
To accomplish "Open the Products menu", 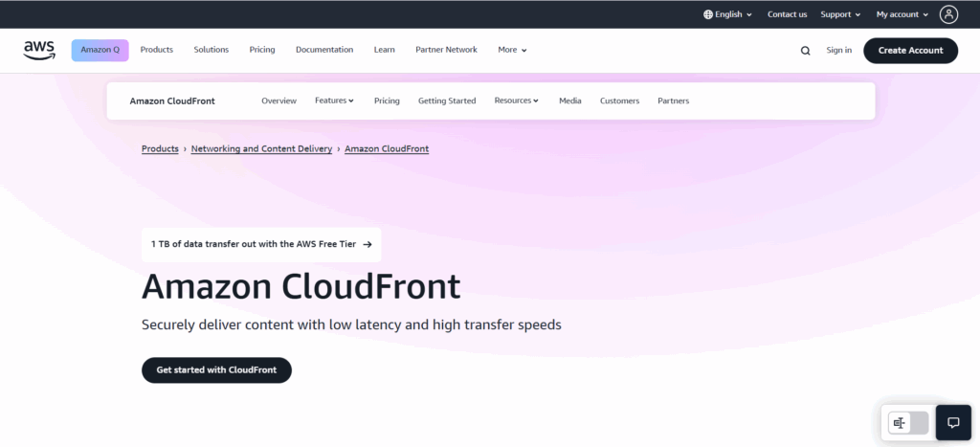I will (156, 50).
